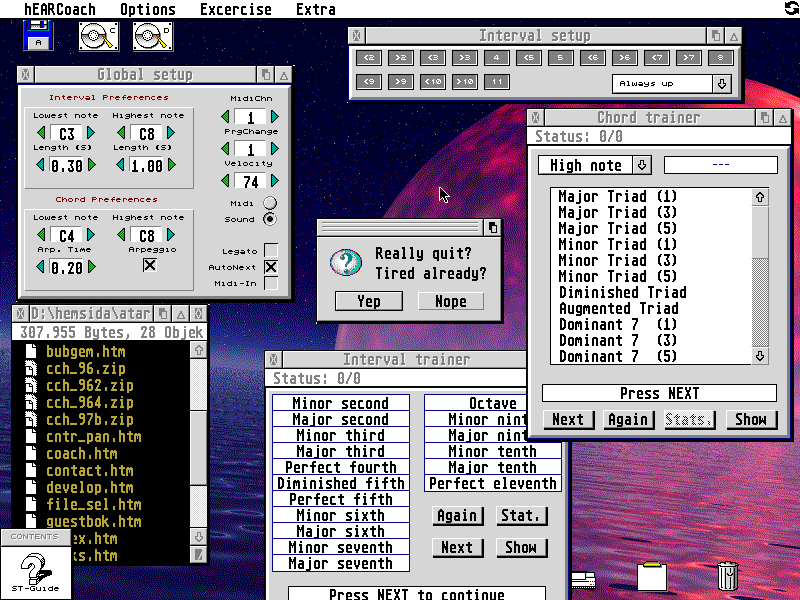Toggle the <5 interval button
Image resolution: width=800 pixels, height=600 pixels.
coord(529,58)
